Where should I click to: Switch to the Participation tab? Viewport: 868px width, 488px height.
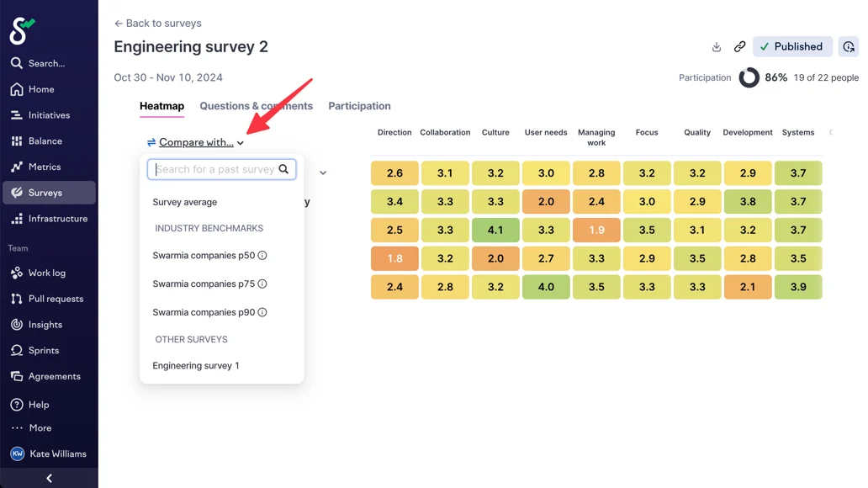359,106
